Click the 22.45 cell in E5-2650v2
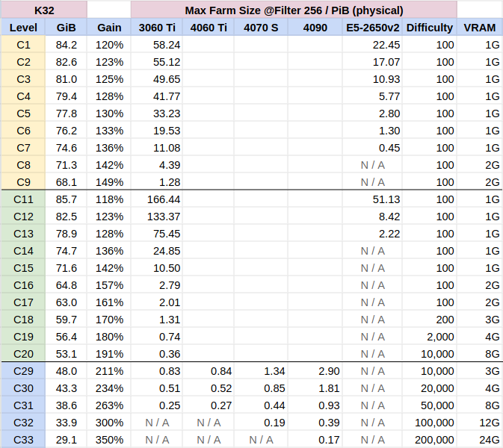The height and width of the screenshot is (448, 503). 372,45
